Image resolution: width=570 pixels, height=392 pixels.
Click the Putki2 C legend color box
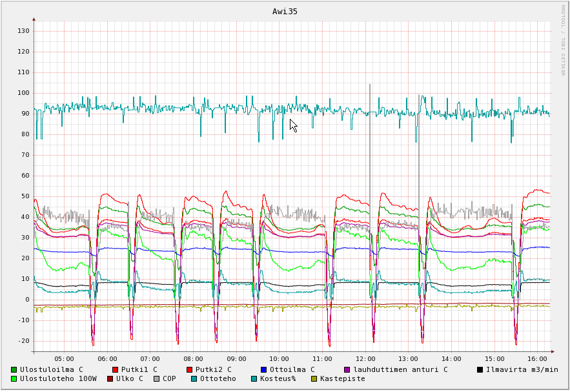190,369
